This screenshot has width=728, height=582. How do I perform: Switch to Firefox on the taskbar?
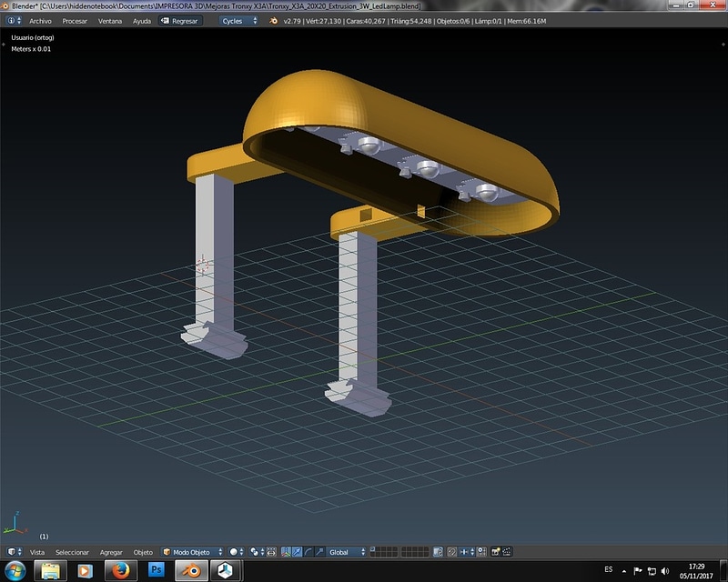pyautogui.click(x=121, y=571)
